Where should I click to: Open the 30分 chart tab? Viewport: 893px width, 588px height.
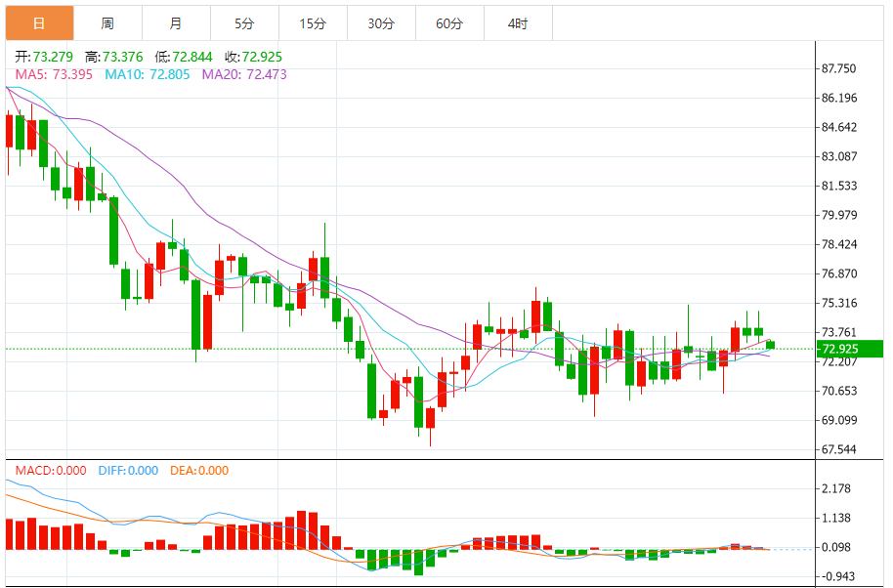click(x=381, y=23)
